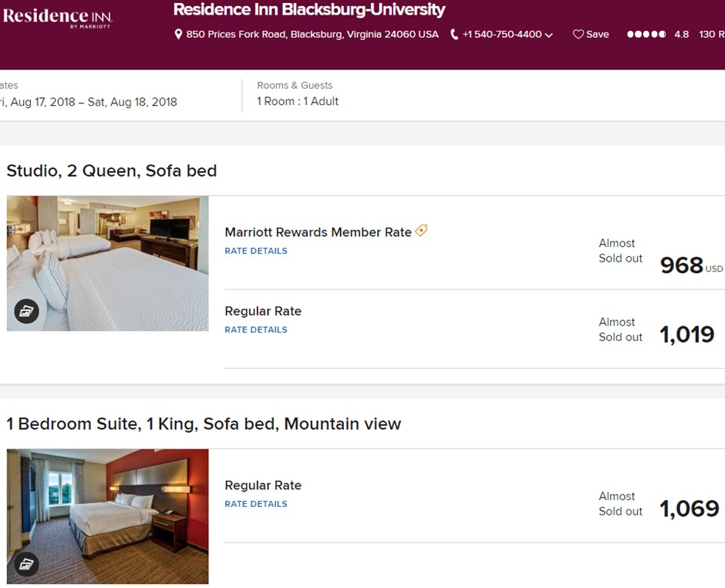View Rate Details for Marriott Rewards Member Rate
Screen dimensions: 725x588
256,251
